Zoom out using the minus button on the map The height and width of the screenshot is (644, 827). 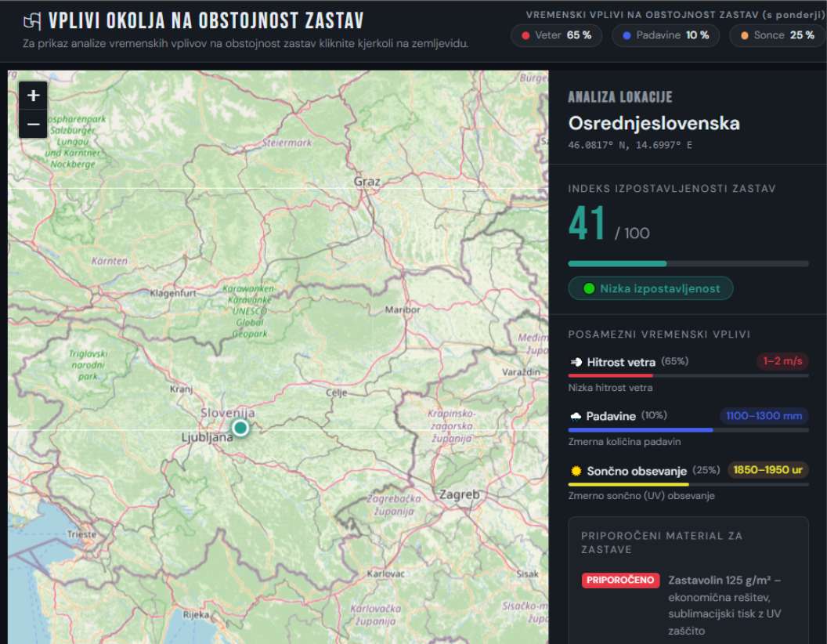(x=32, y=124)
